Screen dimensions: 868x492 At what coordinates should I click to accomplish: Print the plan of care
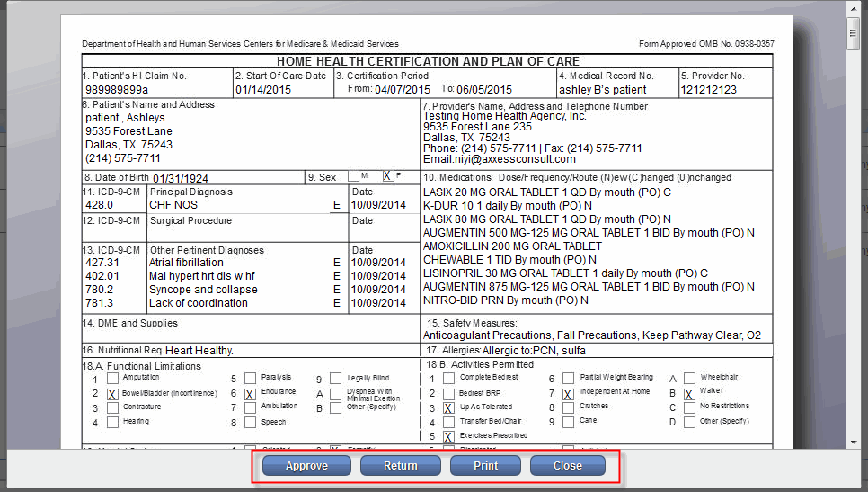pos(485,466)
